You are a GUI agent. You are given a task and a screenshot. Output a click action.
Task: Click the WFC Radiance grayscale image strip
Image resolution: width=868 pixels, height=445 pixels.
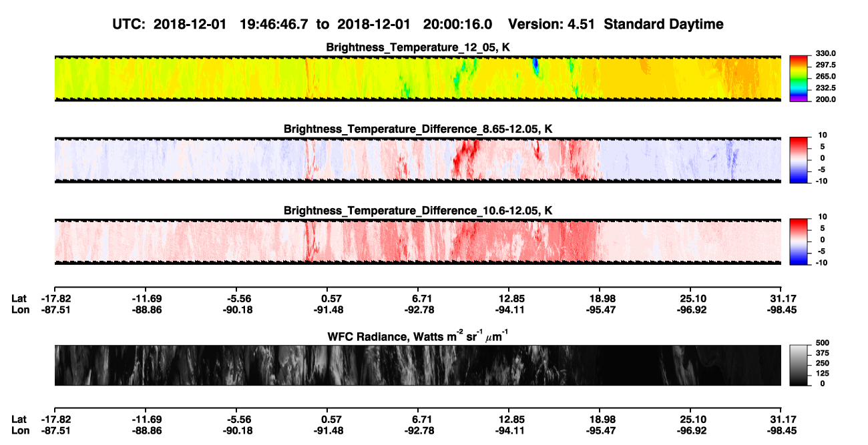(418, 365)
